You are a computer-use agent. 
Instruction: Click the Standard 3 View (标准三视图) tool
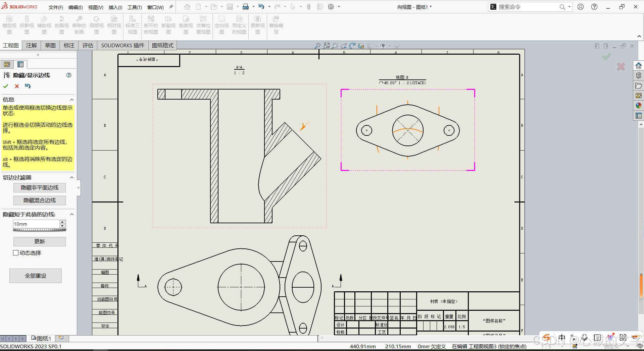point(132,25)
